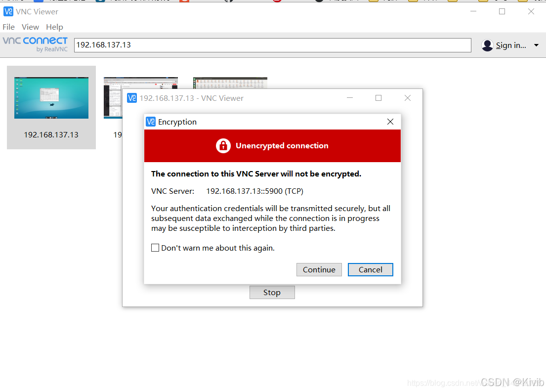Select the second connection thumbnail in main window
The width and height of the screenshot is (546, 392).
(x=113, y=98)
